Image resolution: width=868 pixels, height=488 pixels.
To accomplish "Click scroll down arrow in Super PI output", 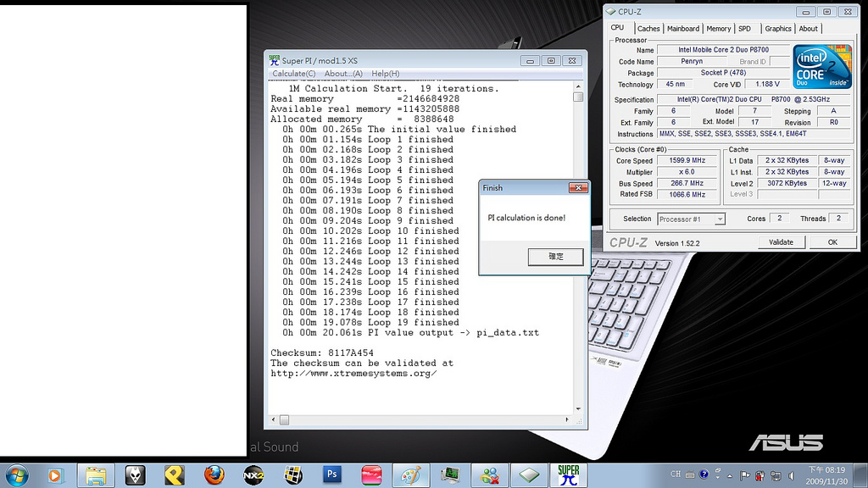I will (x=578, y=409).
